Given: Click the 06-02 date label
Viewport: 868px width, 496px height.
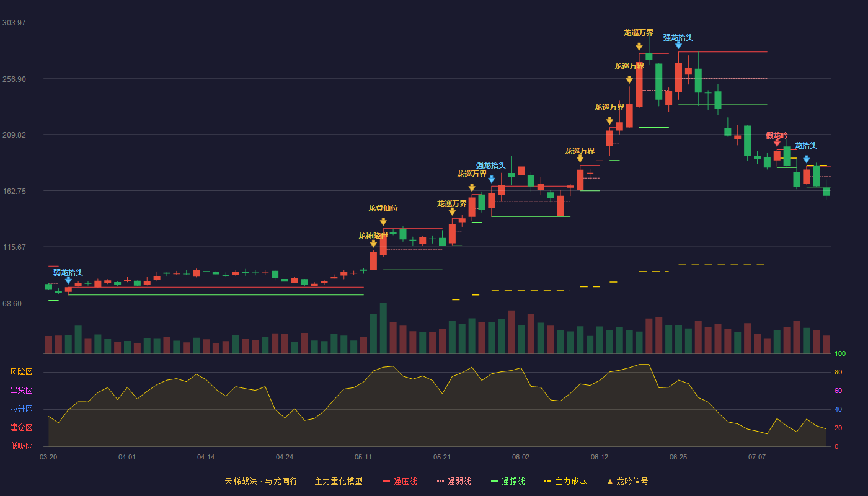Looking at the screenshot, I should [521, 457].
